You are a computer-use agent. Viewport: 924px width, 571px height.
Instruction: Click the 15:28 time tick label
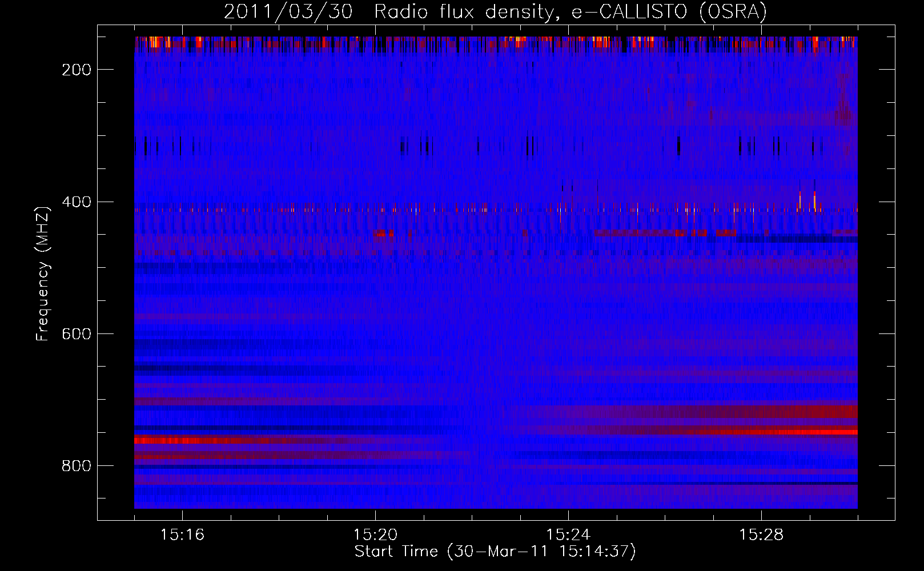761,535
